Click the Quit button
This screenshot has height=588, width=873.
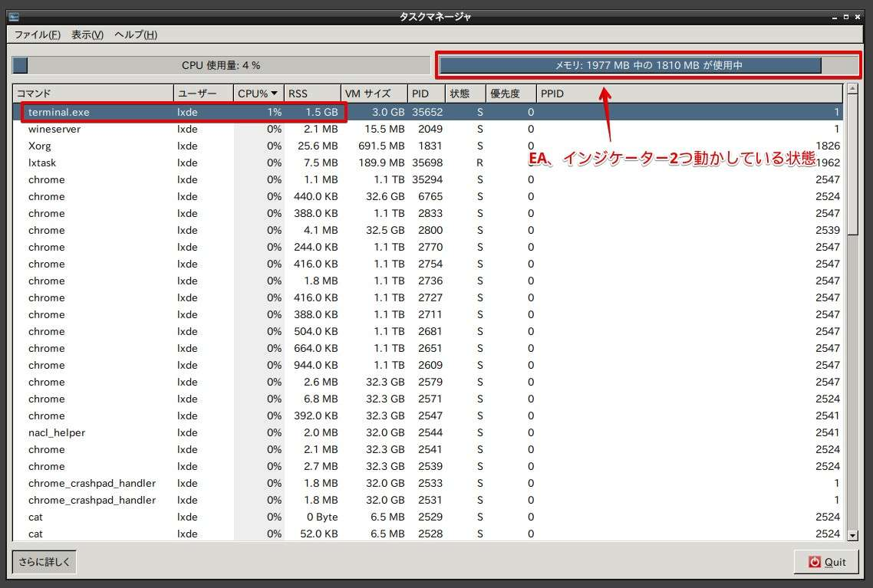tap(826, 562)
